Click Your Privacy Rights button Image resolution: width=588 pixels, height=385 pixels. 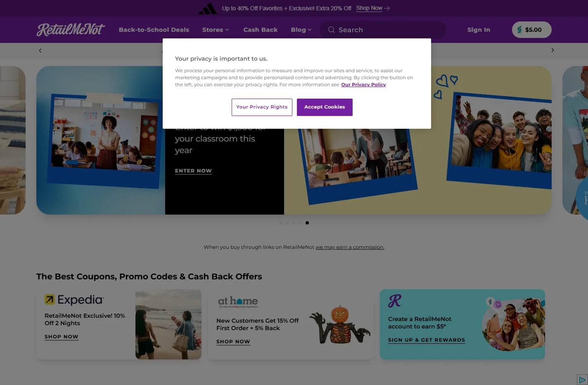262,107
